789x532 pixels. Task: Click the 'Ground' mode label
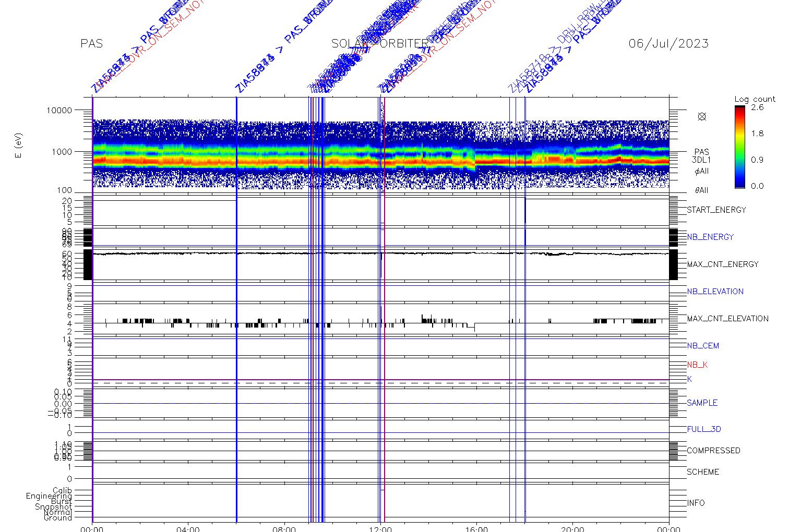coord(58,518)
